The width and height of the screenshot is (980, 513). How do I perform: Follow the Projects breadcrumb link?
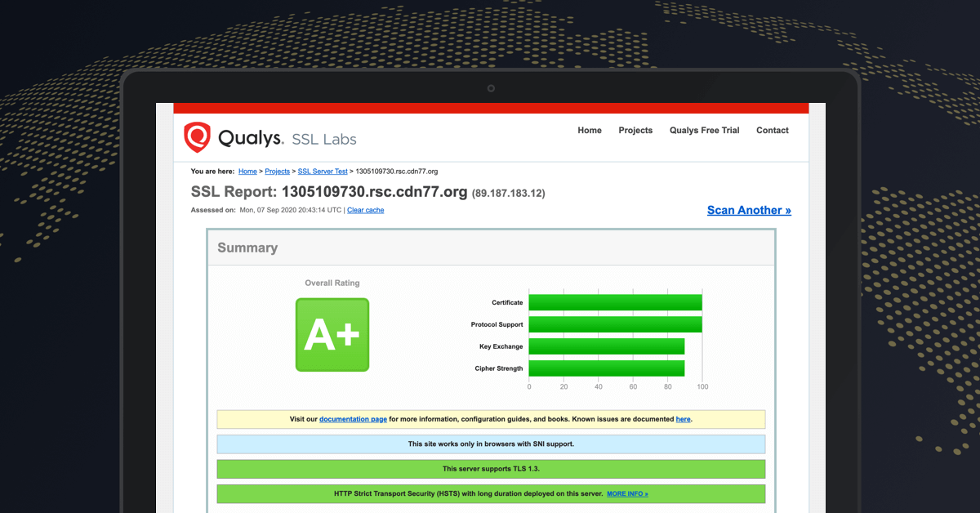[278, 172]
